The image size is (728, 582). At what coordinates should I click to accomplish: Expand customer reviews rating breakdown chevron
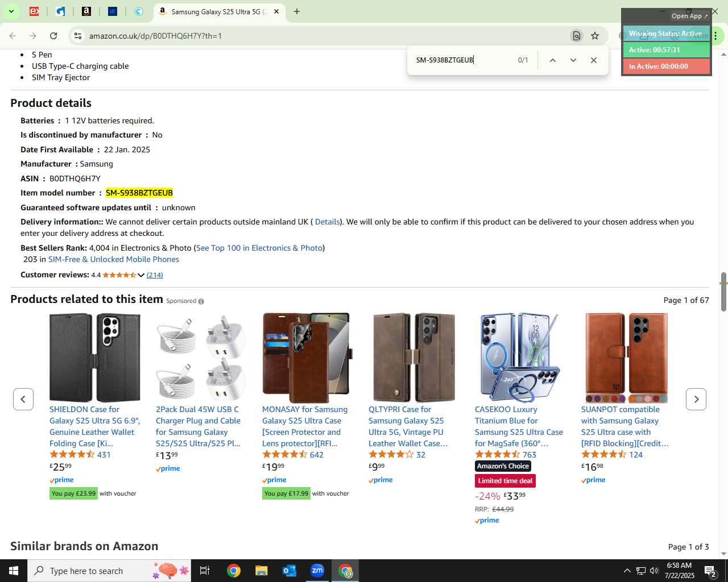(x=141, y=275)
